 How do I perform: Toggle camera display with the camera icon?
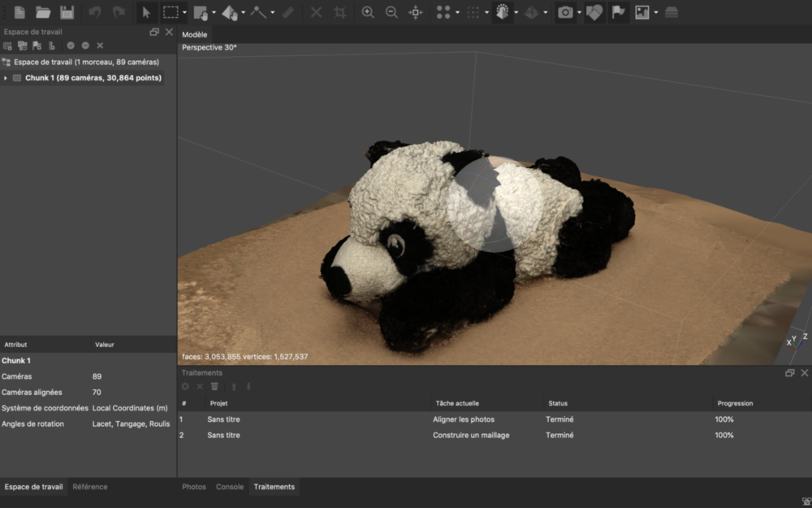pyautogui.click(x=565, y=12)
